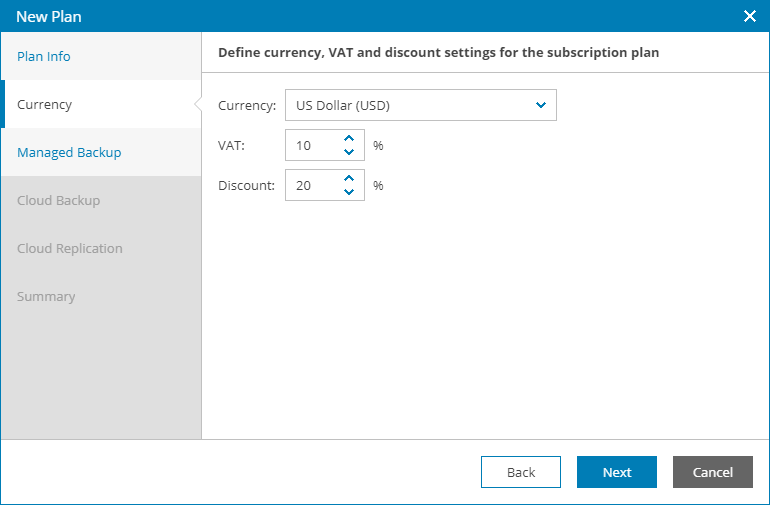Go to the Plan Info step
This screenshot has width=770, height=505.
pos(44,56)
